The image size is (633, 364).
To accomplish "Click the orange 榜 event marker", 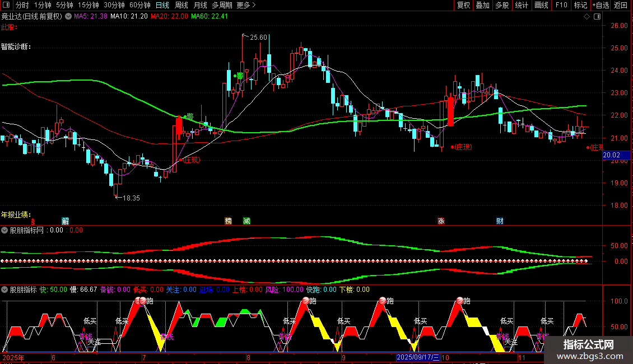I will pyautogui.click(x=228, y=221).
